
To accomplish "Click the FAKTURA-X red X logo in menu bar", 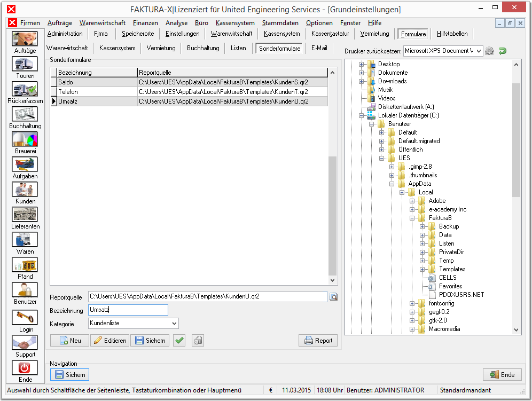I will point(13,23).
